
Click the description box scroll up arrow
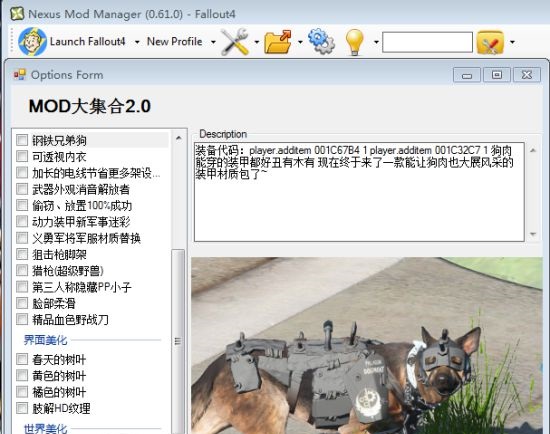coord(533,150)
